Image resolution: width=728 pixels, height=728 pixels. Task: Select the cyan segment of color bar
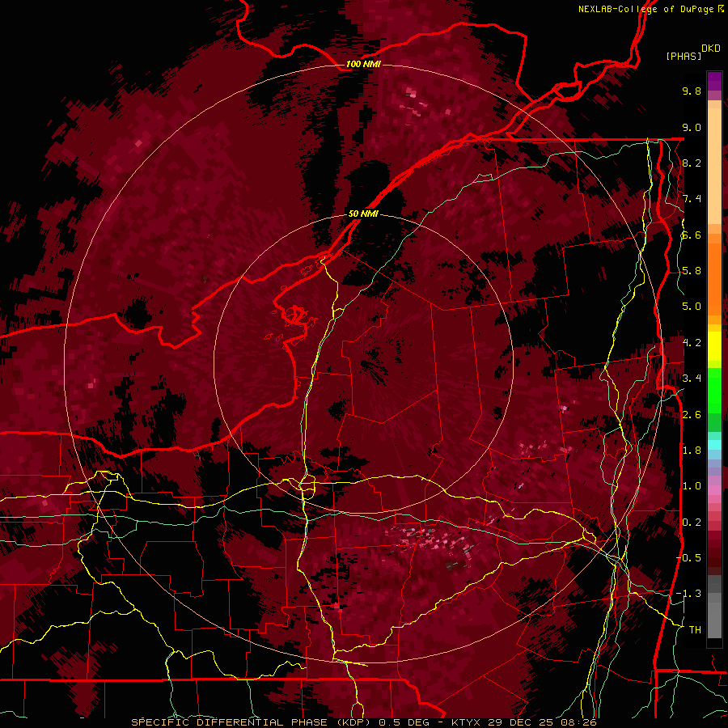[x=714, y=445]
